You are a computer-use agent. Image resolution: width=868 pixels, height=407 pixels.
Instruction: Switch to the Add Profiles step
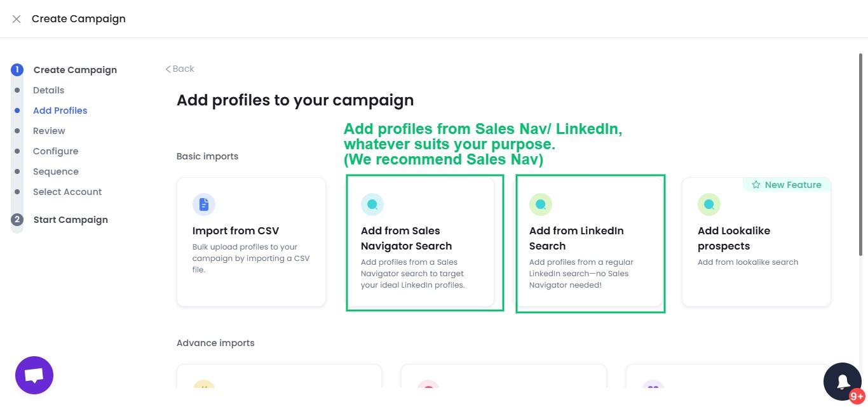pos(60,110)
